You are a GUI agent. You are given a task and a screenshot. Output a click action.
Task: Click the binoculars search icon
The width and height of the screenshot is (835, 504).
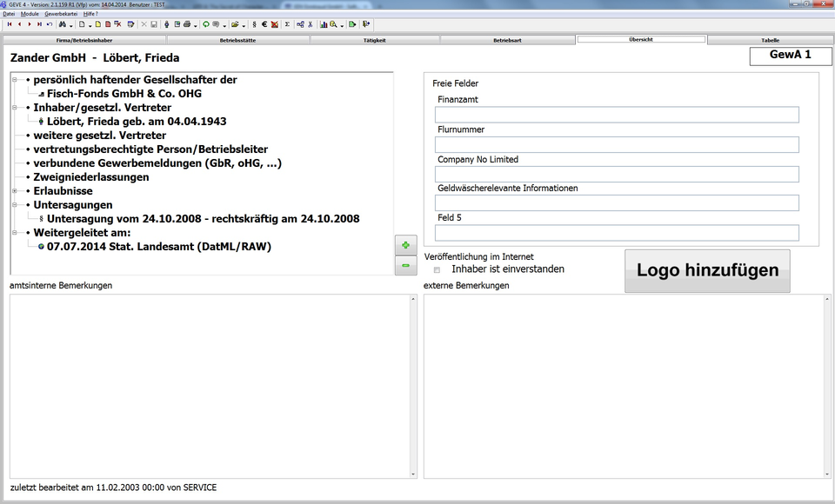point(63,24)
